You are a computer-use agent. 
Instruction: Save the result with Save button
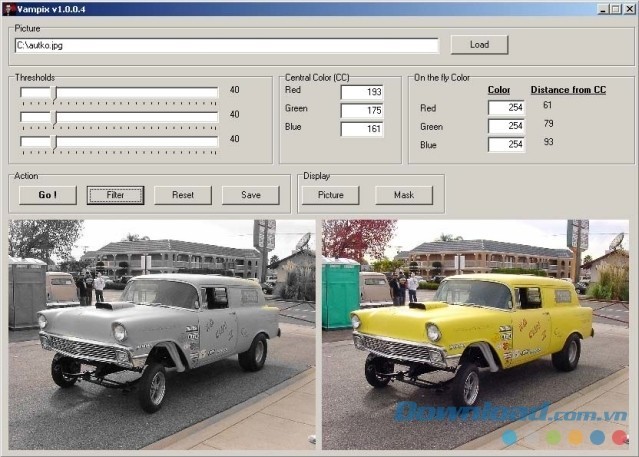coord(250,195)
